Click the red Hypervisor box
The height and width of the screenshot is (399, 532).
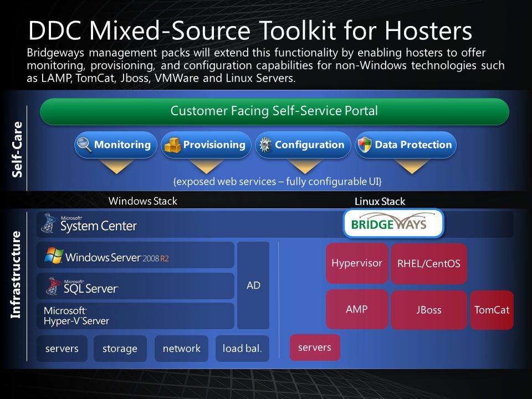click(x=357, y=263)
